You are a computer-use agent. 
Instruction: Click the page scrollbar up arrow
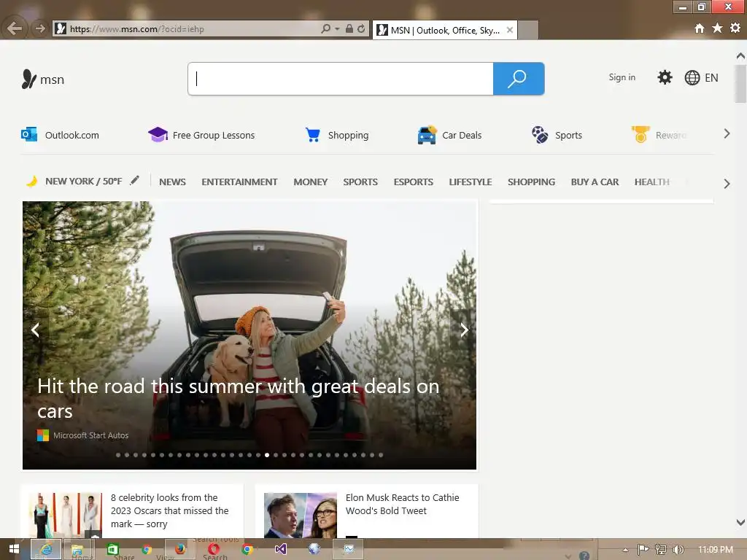[x=740, y=55]
